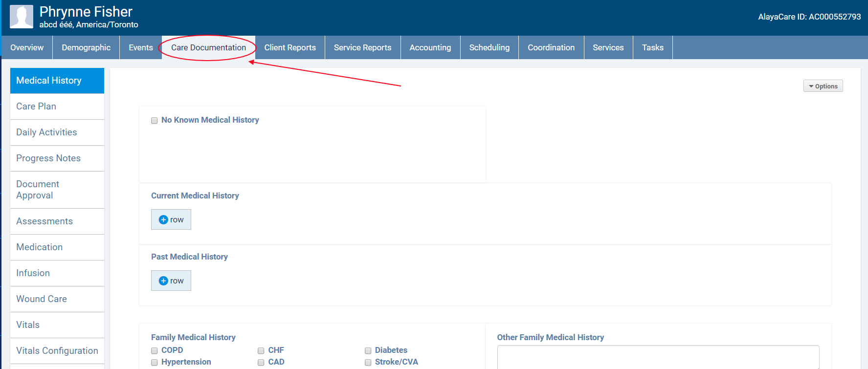Open the Medication sidebar section
This screenshot has height=369, width=868.
tap(40, 247)
